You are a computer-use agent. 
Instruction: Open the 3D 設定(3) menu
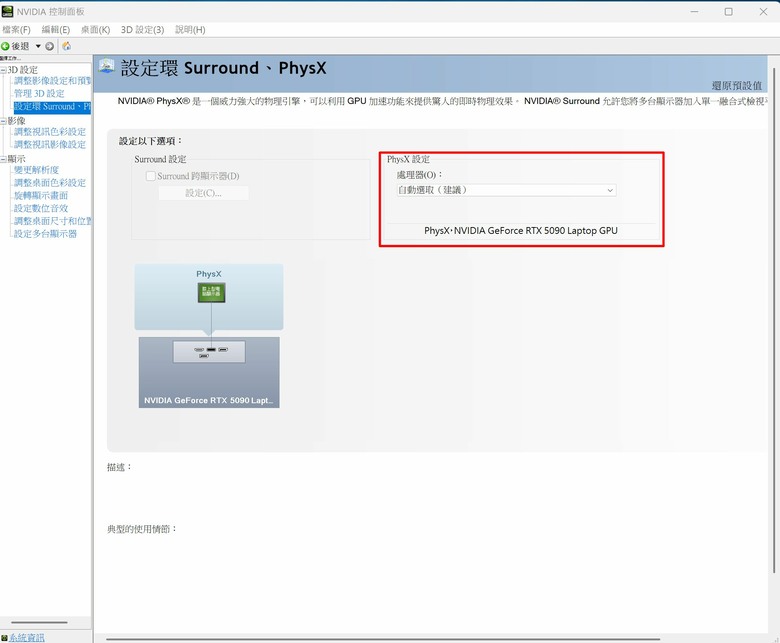(142, 30)
